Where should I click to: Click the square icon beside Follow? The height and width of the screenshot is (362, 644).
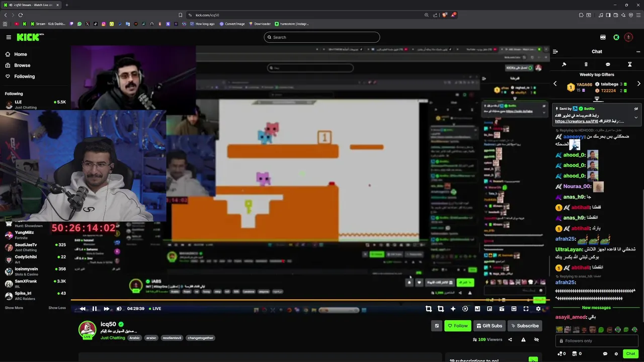437,326
